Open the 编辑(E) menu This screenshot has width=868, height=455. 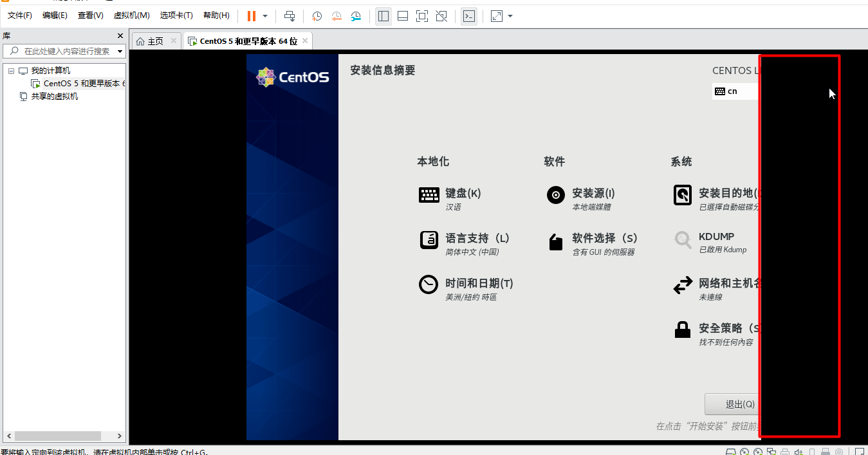point(55,15)
